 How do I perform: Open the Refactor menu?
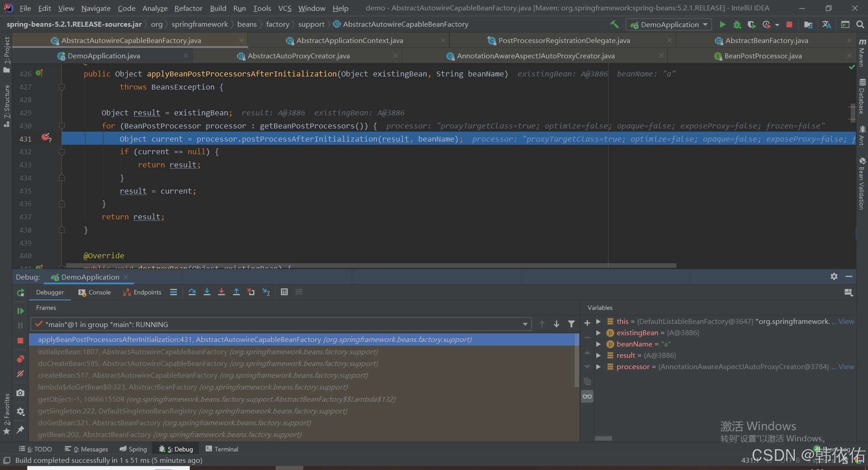[x=188, y=8]
